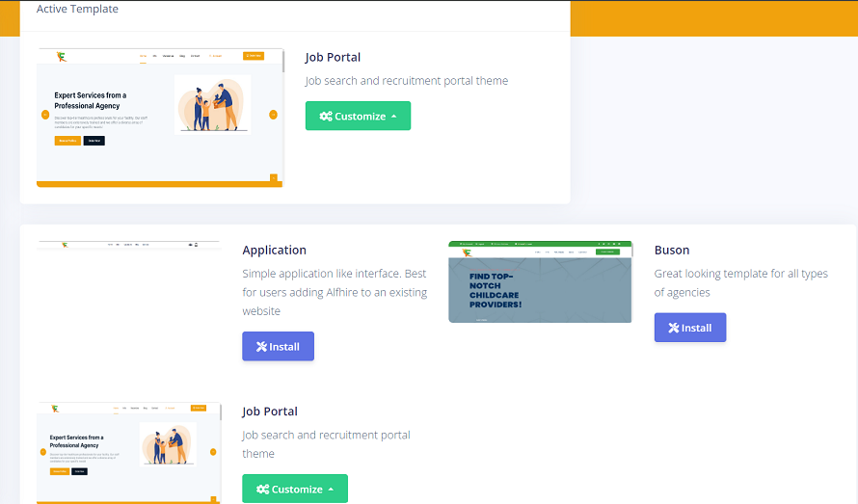The height and width of the screenshot is (504, 858).
Task: Click lower Job Portal template title
Action: pyautogui.click(x=270, y=411)
